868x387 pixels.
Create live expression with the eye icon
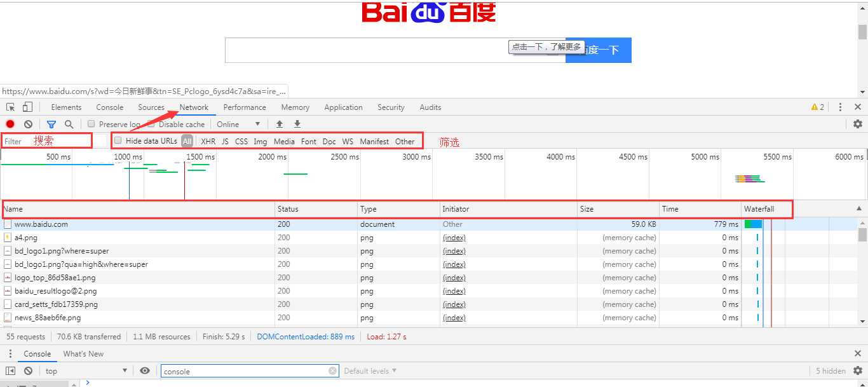click(145, 371)
